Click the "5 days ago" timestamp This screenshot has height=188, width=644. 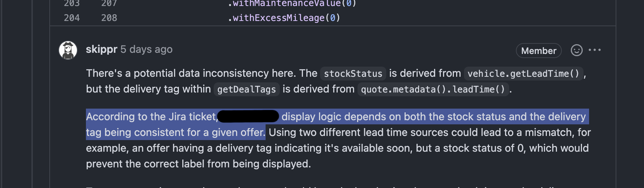(146, 49)
